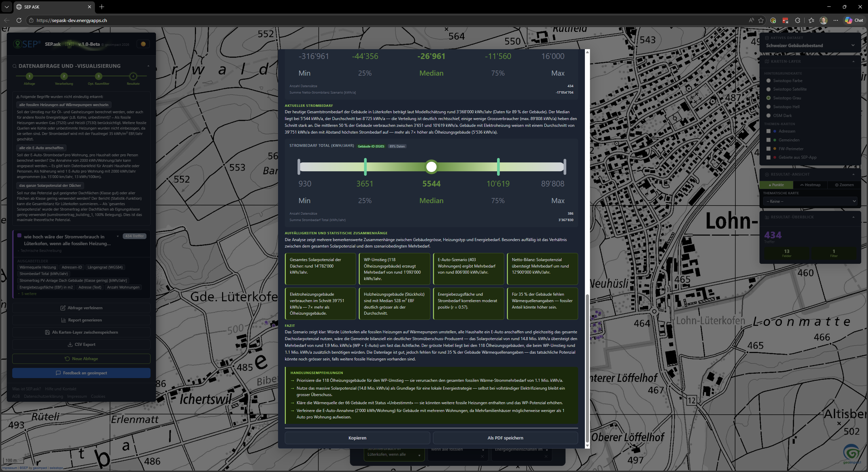868x472 pixels.
Task: Open browser settings and more menu
Action: (x=836, y=20)
